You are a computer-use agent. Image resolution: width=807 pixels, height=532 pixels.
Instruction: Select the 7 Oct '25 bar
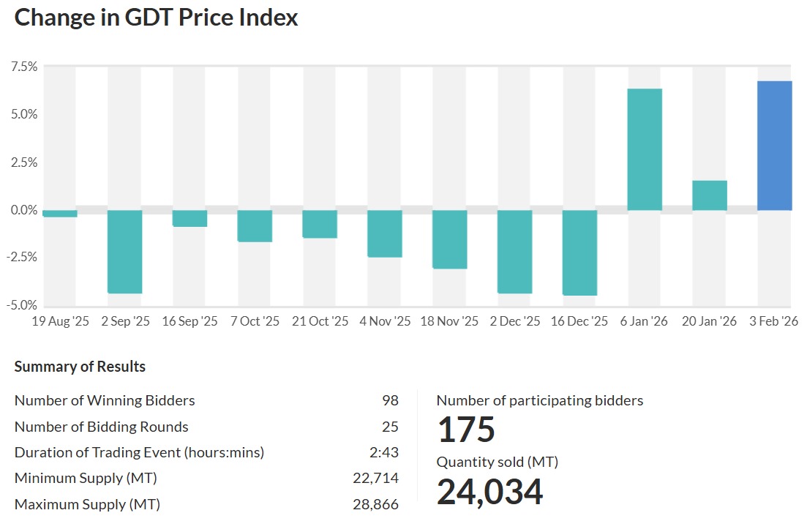(255, 225)
